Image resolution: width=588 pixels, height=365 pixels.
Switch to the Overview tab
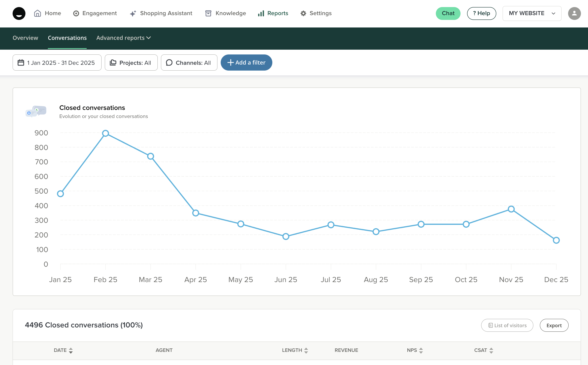click(25, 38)
